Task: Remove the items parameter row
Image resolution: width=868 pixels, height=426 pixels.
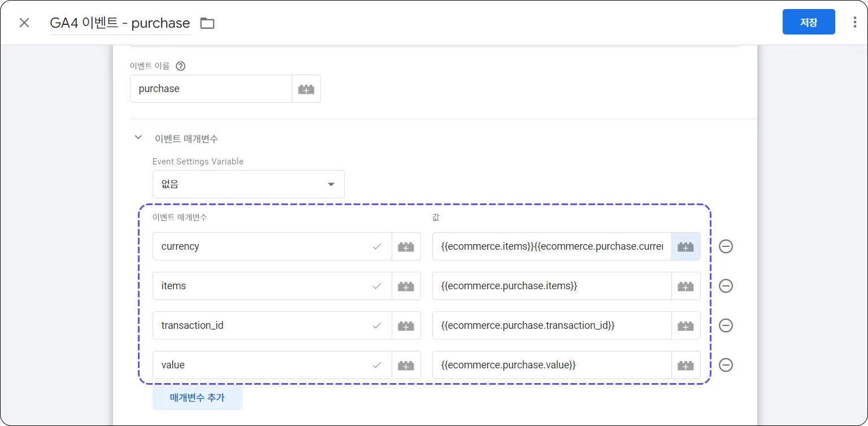Action: pos(726,286)
